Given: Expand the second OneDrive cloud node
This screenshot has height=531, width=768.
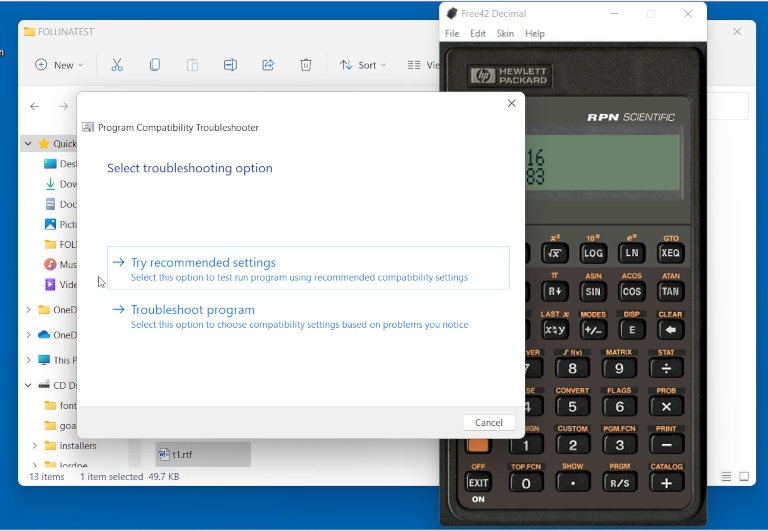Looking at the screenshot, I should pyautogui.click(x=28, y=335).
